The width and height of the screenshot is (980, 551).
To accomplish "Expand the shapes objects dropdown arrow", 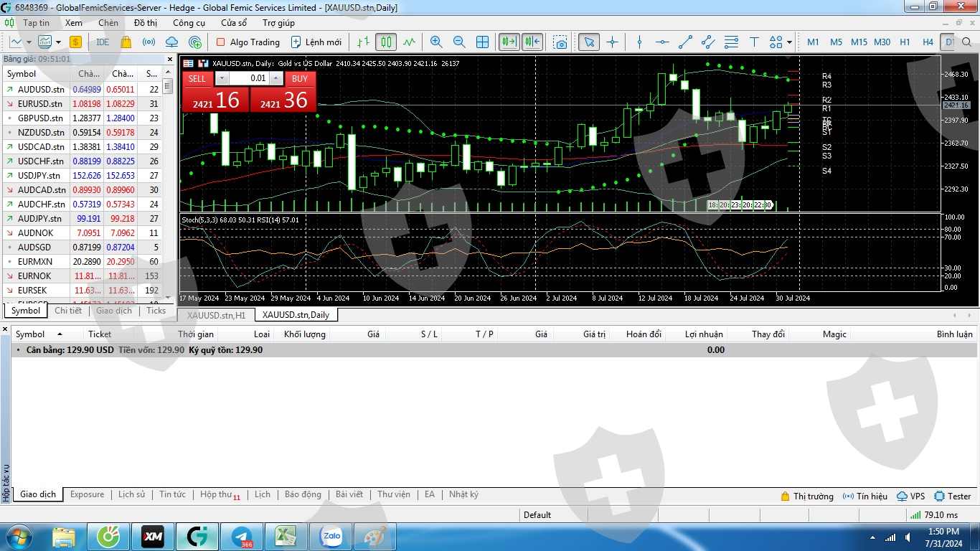I will point(789,42).
